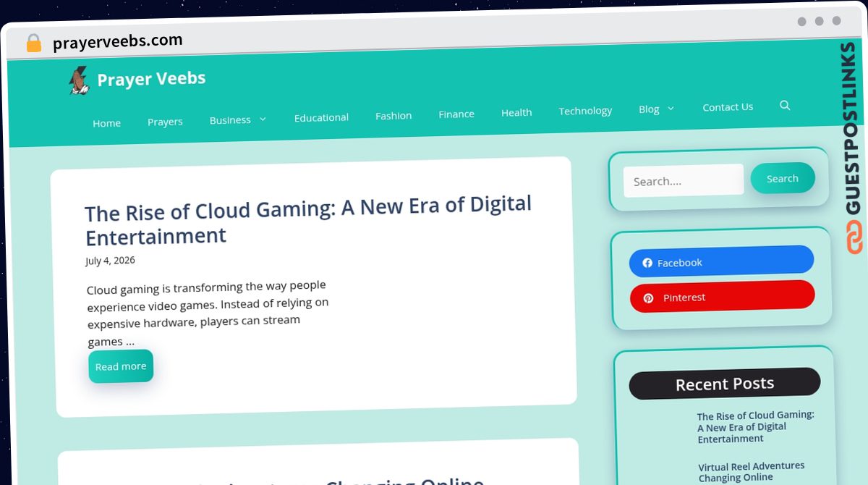This screenshot has height=485, width=868.
Task: Open the Pinterest social button
Action: coord(723,296)
